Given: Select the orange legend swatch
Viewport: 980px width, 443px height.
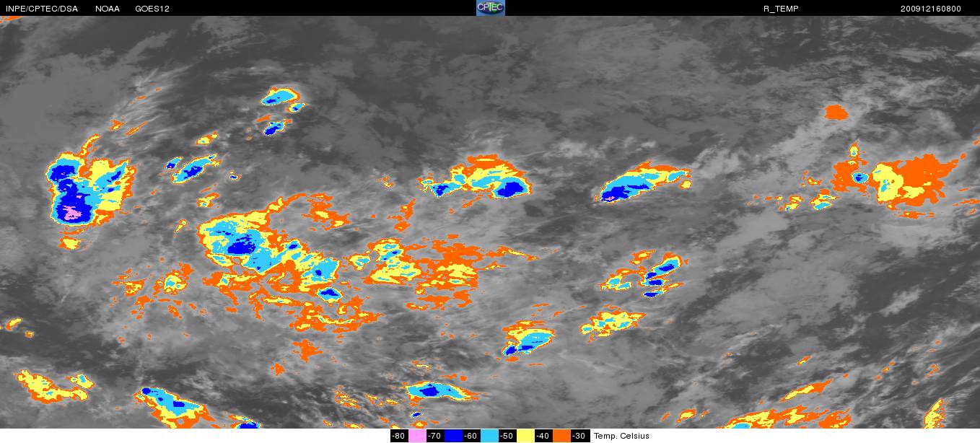Looking at the screenshot, I should pyautogui.click(x=562, y=436).
